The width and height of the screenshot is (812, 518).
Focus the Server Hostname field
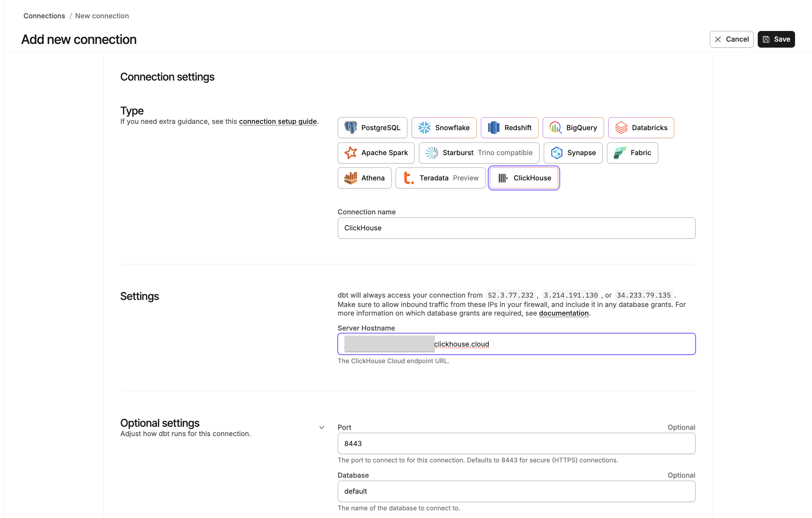click(x=516, y=344)
